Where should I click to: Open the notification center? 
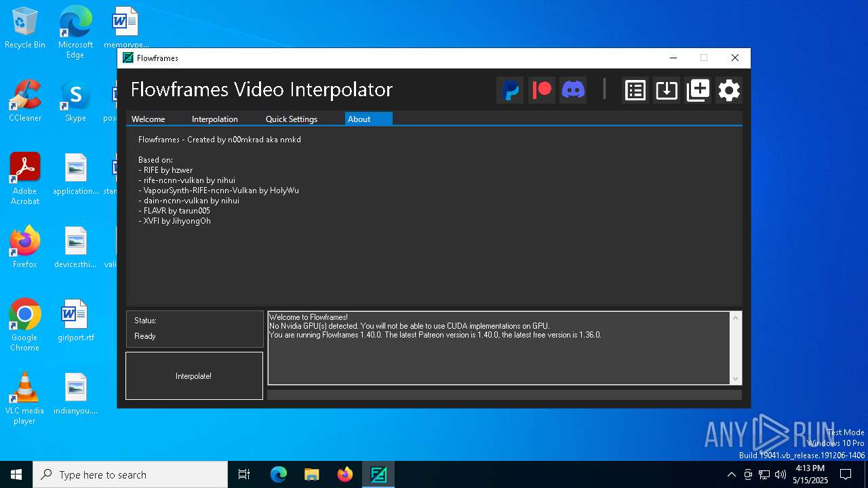pos(846,474)
